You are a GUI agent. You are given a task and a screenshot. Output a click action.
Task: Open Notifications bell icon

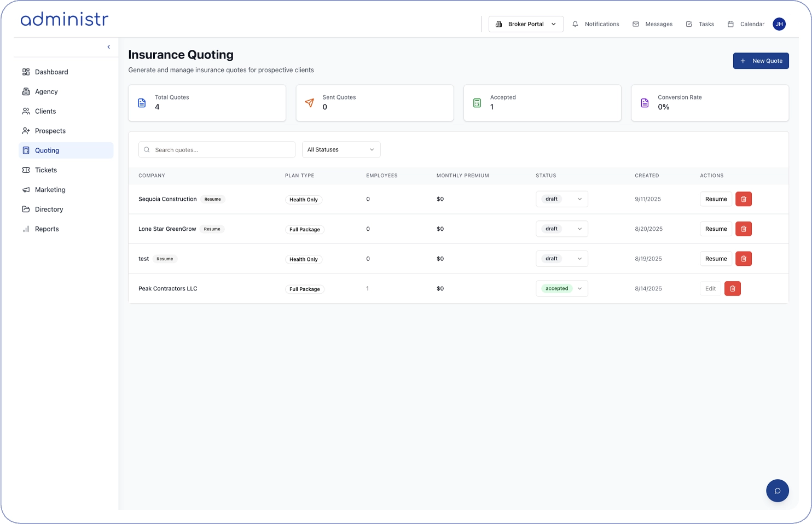[x=575, y=24]
